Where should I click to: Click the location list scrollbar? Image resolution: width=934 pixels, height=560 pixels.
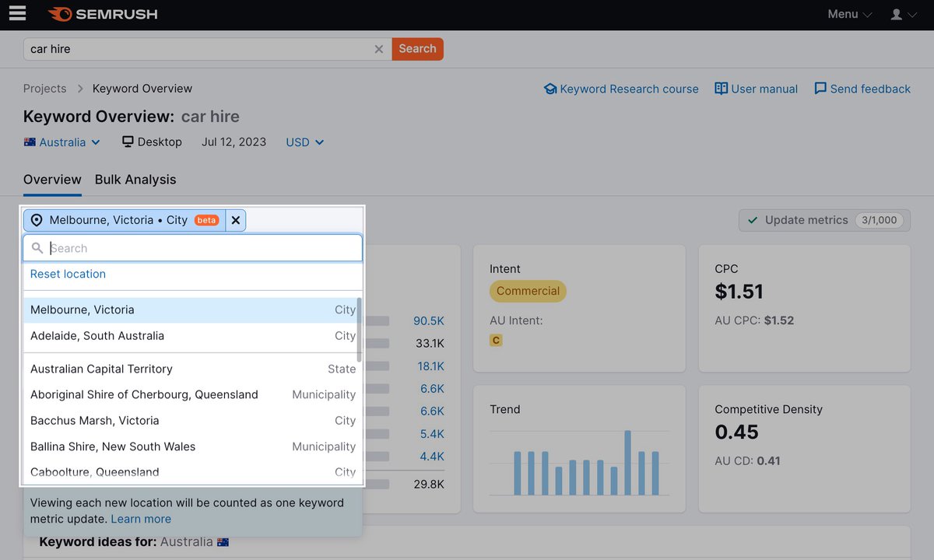coord(359,329)
